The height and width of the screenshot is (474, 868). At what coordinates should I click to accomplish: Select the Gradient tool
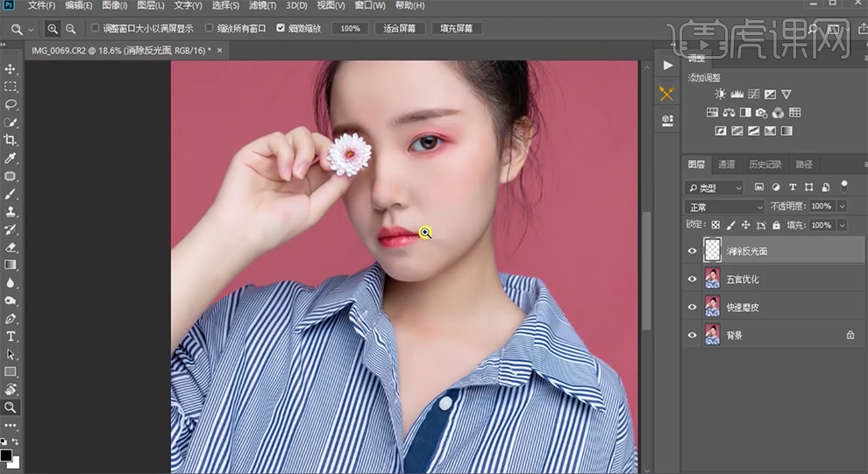[x=11, y=265]
